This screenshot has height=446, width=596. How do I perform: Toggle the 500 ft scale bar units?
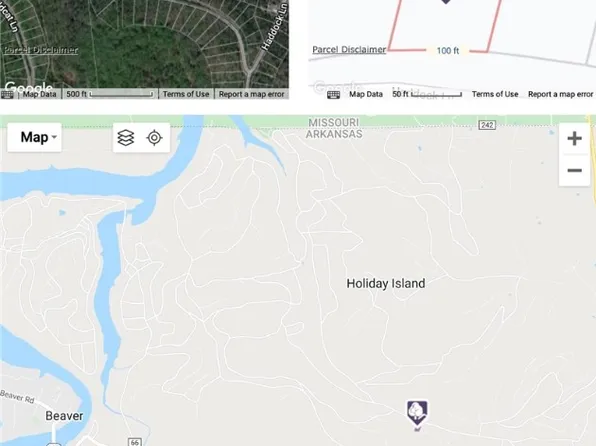click(x=110, y=94)
